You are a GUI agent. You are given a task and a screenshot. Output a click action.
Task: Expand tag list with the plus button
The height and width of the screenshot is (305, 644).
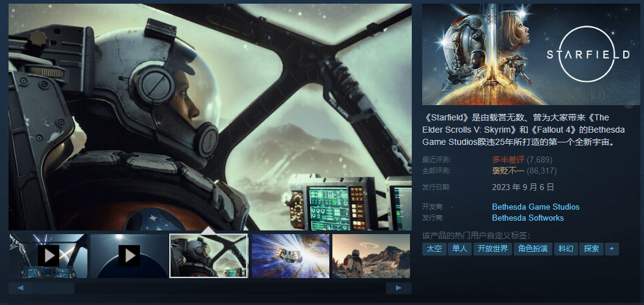tap(612, 249)
